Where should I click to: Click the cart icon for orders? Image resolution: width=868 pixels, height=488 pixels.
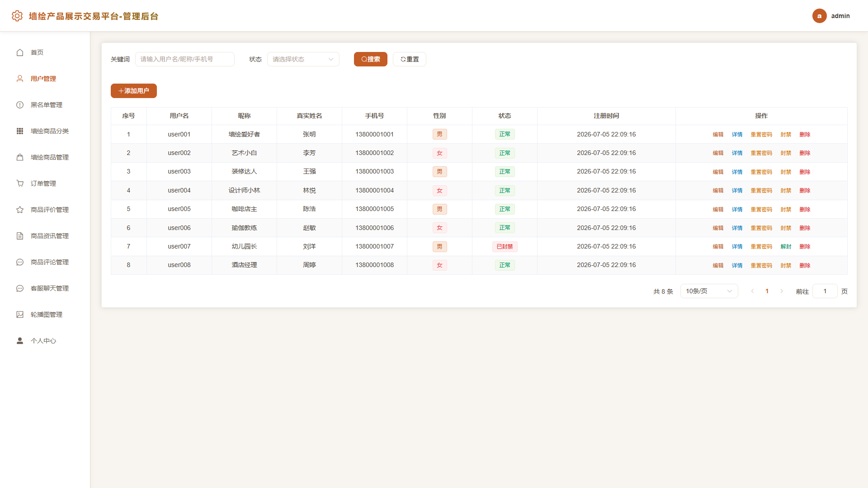(20, 183)
